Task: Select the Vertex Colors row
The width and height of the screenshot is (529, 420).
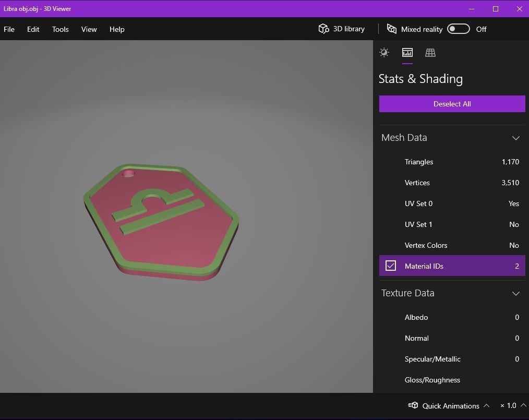Action: click(x=452, y=245)
